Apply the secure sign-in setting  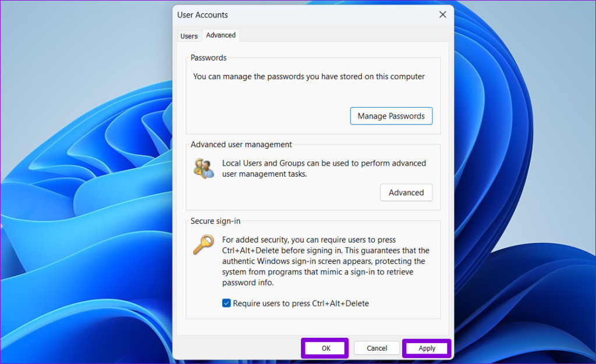coord(426,348)
